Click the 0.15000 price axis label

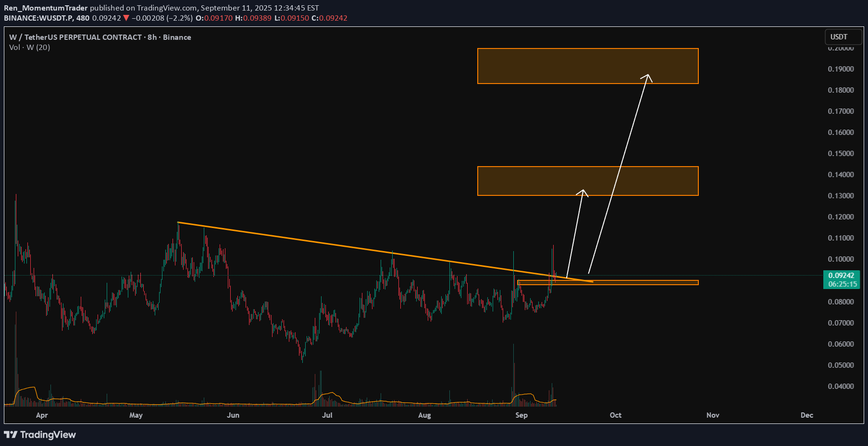(x=841, y=154)
